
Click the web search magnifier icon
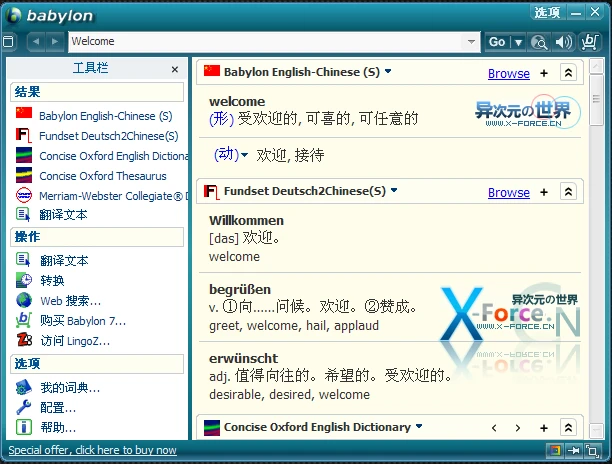(539, 42)
